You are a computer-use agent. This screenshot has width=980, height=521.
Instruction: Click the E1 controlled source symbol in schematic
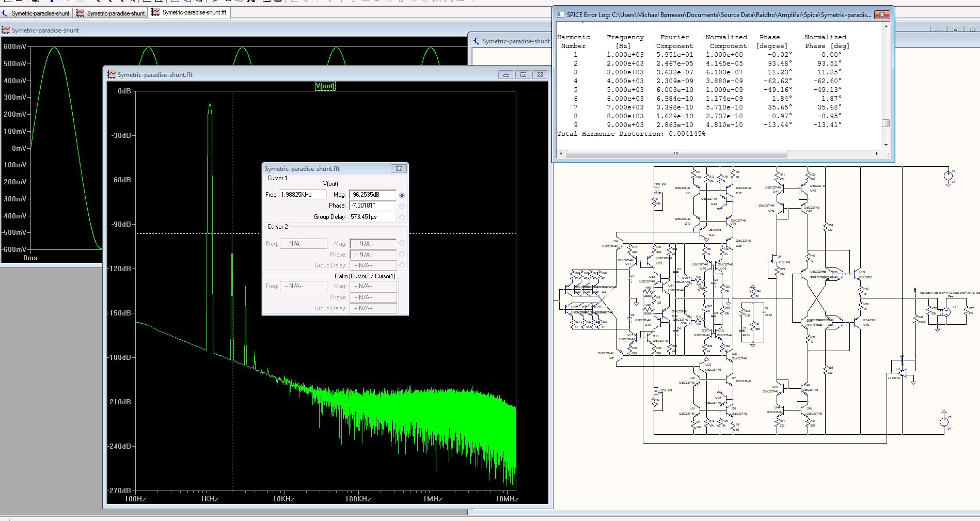click(x=946, y=312)
